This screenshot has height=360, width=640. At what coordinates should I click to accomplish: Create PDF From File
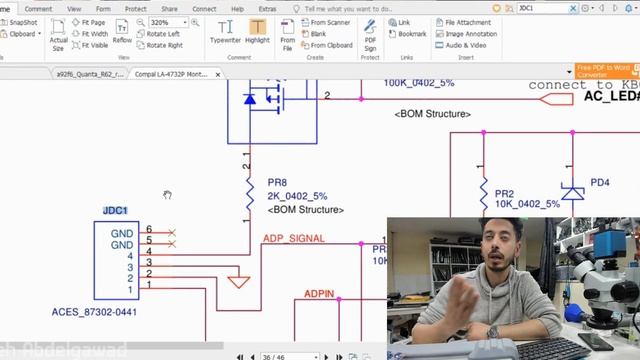coord(287,35)
